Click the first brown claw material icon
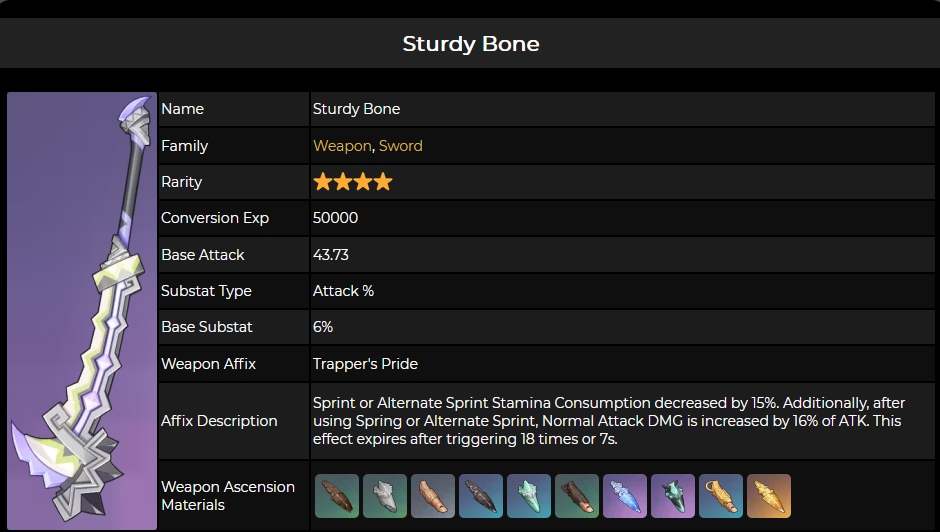Image resolution: width=940 pixels, height=532 pixels. coord(337,496)
